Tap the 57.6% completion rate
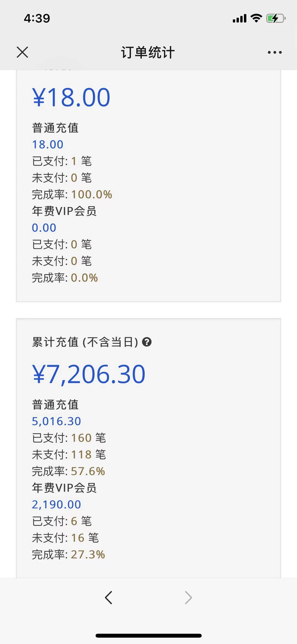297x644 pixels. 88,471
